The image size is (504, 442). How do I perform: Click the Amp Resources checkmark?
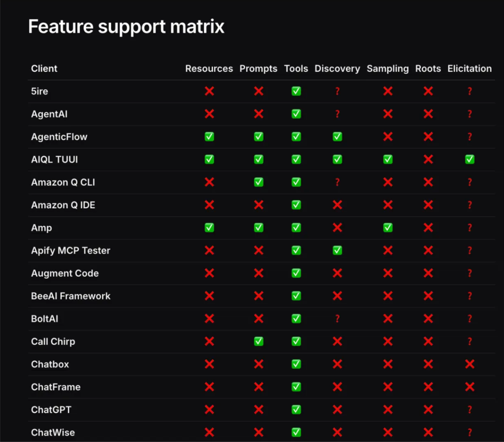click(209, 228)
